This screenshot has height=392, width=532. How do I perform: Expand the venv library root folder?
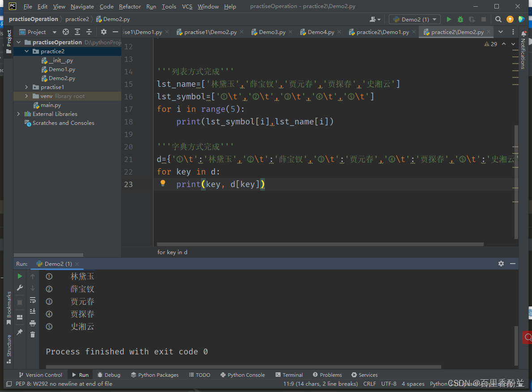click(x=26, y=96)
